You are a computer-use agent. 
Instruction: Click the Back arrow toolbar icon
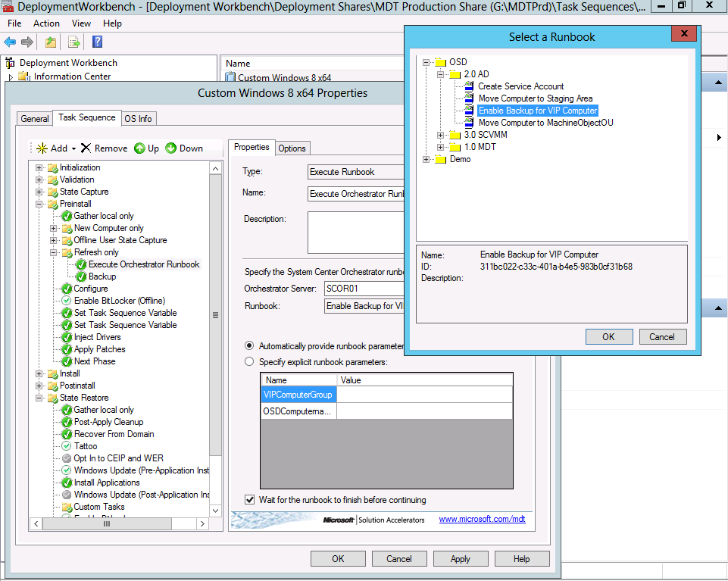pyautogui.click(x=10, y=42)
